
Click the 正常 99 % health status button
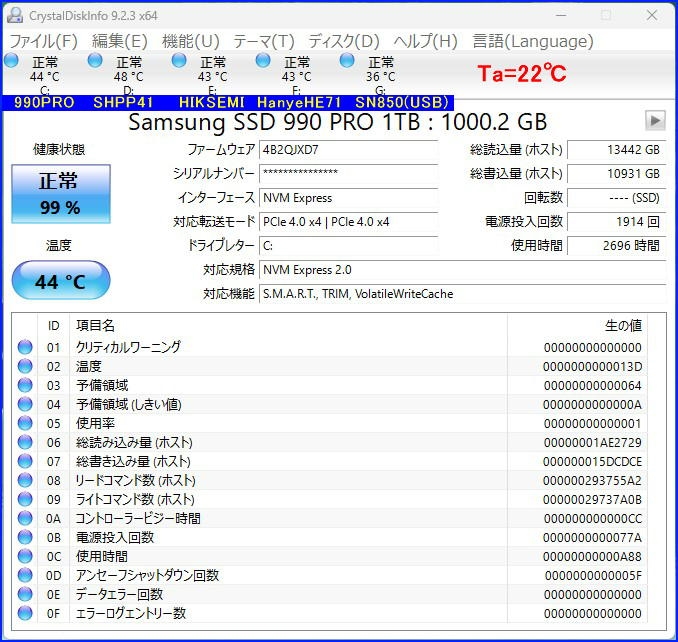pos(61,194)
